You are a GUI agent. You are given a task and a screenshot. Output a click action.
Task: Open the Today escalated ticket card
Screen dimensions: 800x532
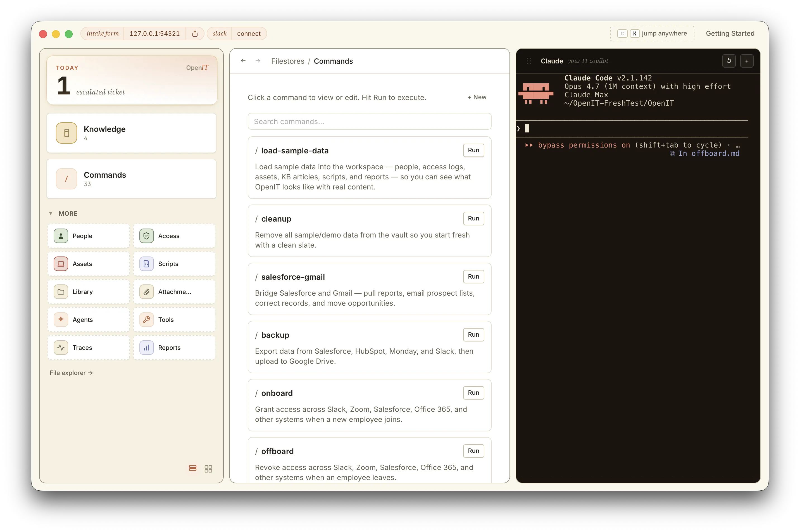tap(132, 80)
